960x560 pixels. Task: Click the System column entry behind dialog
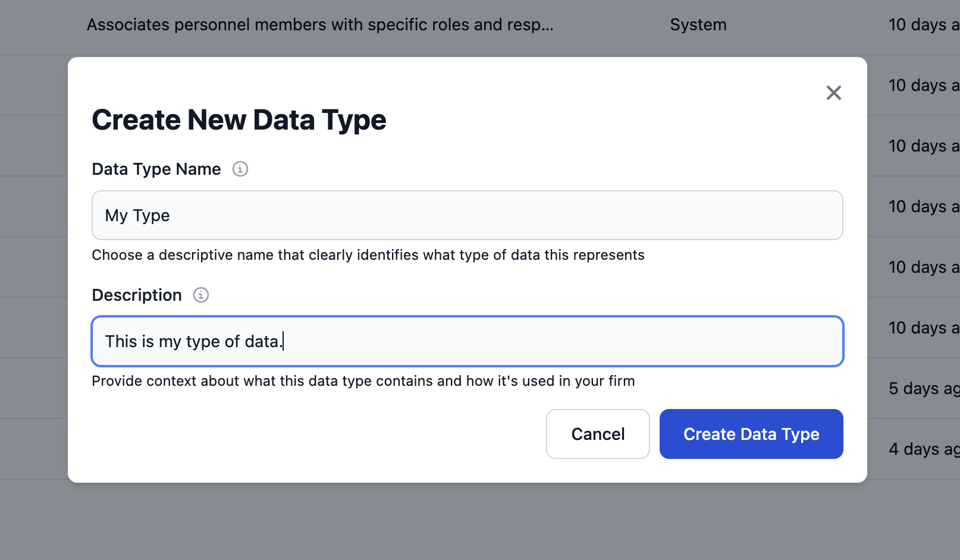pos(698,24)
